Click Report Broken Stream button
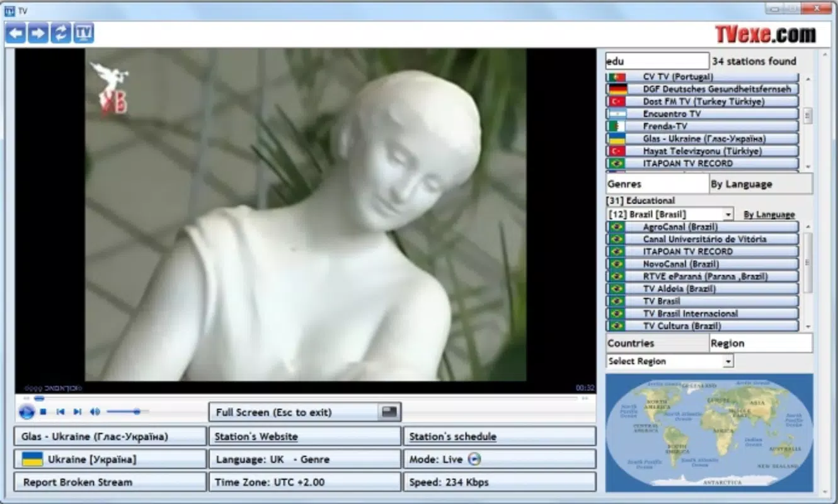Screen dimensions: 838x504 pyautogui.click(x=110, y=482)
